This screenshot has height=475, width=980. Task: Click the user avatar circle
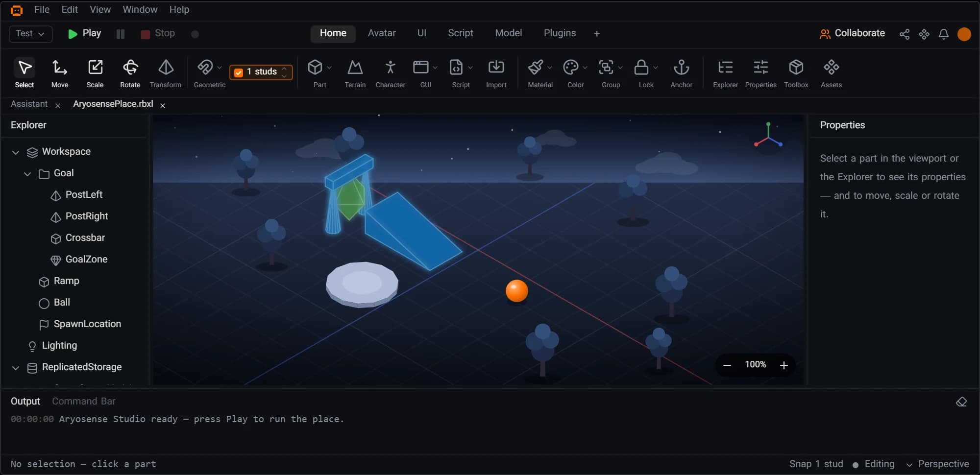(964, 34)
